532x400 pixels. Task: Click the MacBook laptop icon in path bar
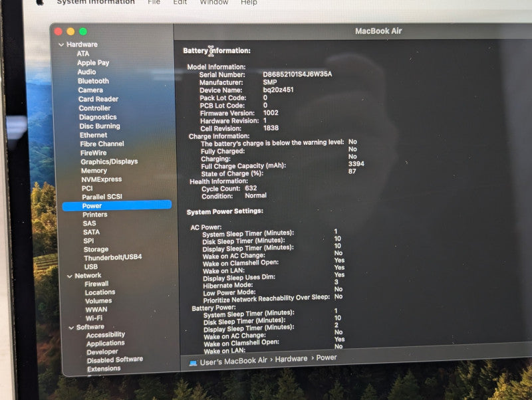194,363
